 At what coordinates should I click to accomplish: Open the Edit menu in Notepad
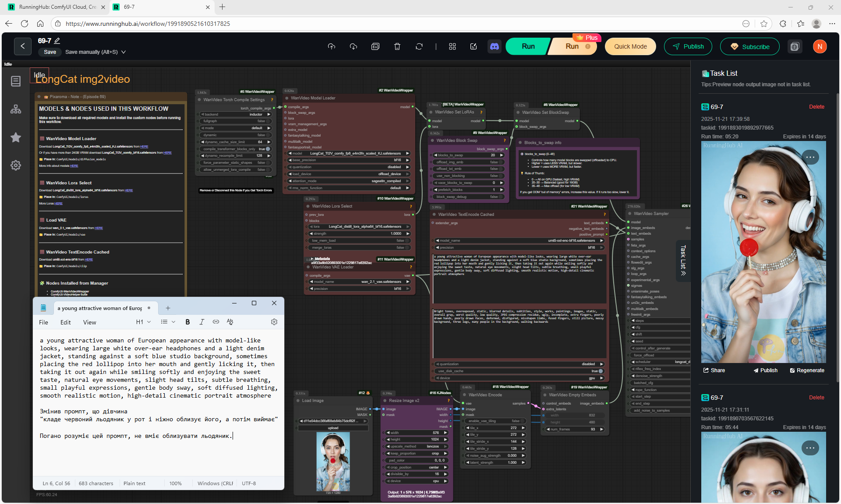pos(65,322)
